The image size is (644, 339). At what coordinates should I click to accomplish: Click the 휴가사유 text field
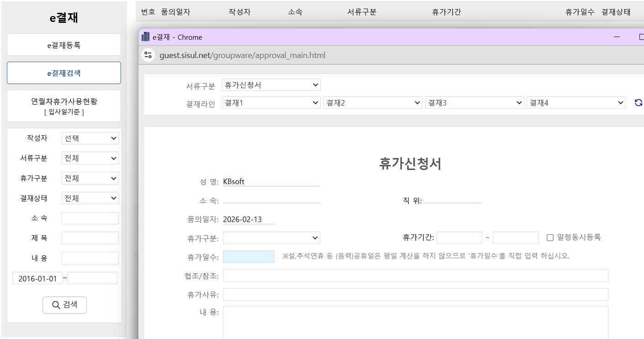point(415,295)
